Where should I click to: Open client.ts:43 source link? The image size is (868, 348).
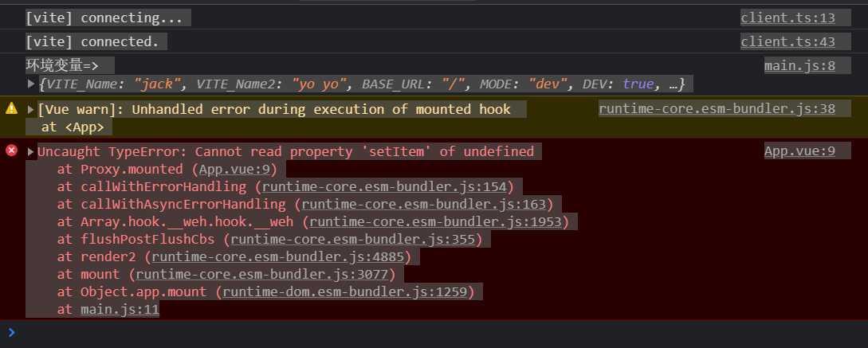pos(787,41)
